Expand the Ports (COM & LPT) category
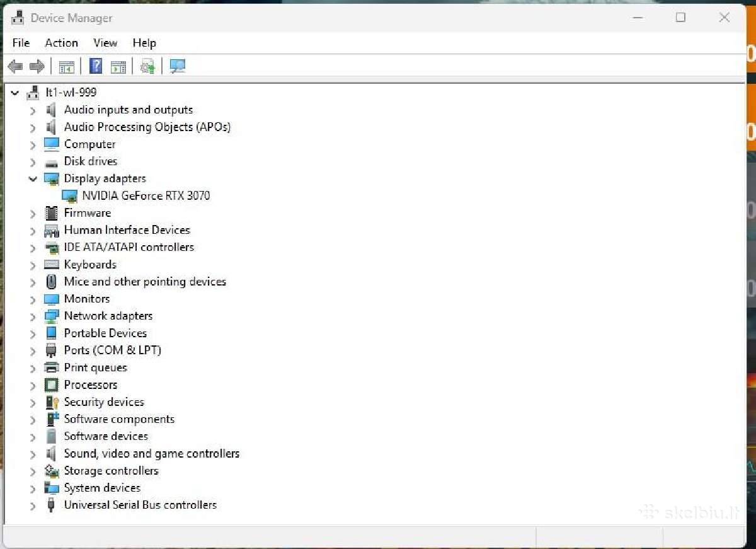Viewport: 756px width, 549px height. [33, 351]
